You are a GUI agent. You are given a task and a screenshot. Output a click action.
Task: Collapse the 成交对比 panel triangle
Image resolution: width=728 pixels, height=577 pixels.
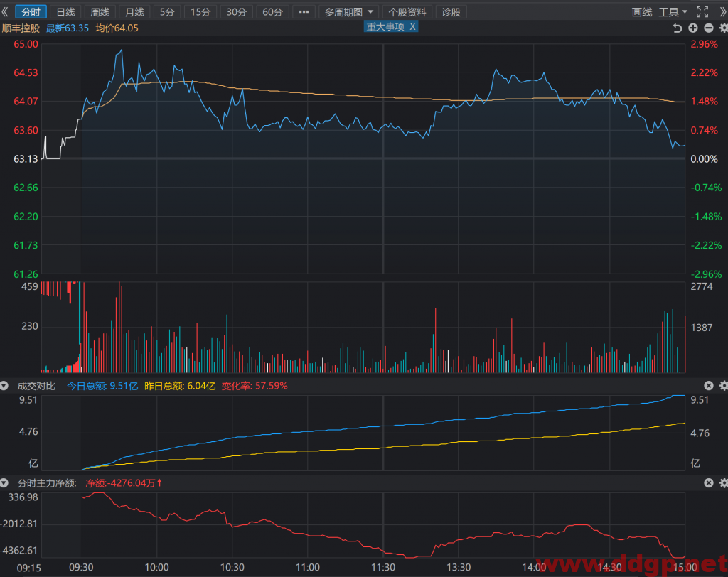coord(4,386)
